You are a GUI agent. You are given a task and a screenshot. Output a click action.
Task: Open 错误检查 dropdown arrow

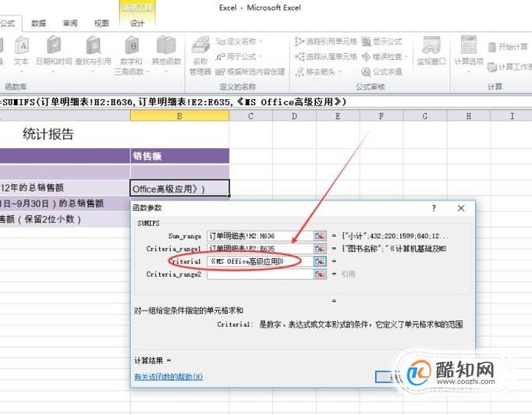click(x=406, y=57)
